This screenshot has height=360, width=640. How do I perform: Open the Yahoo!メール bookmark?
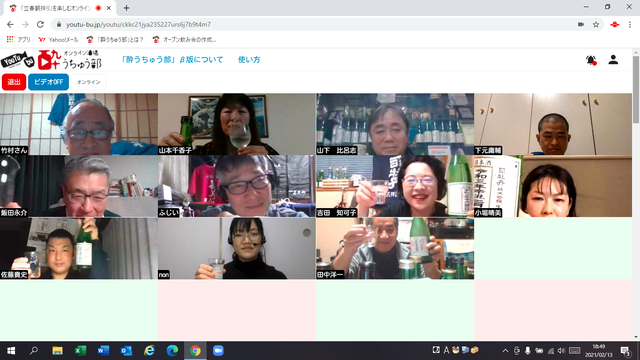coord(58,40)
